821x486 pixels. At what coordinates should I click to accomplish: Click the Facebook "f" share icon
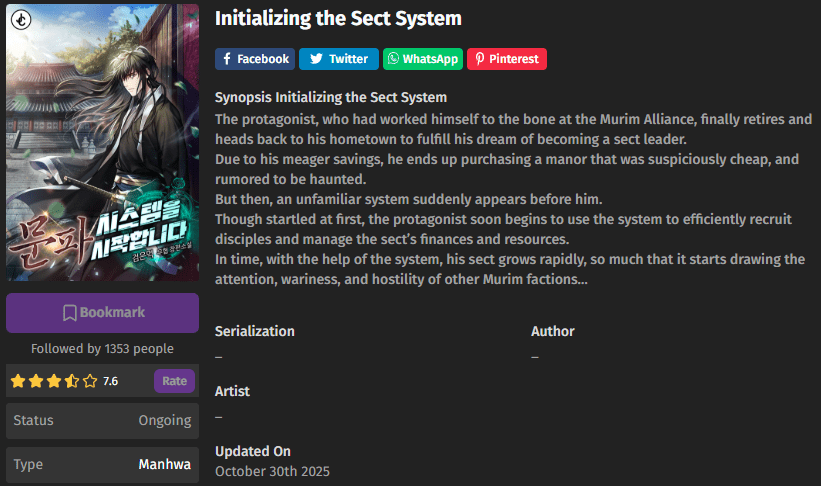click(x=227, y=59)
